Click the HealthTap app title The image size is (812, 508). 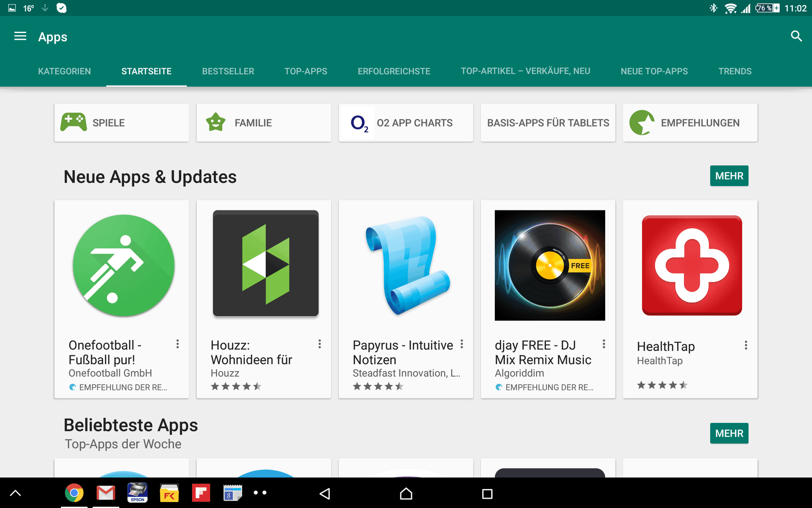[x=666, y=346]
